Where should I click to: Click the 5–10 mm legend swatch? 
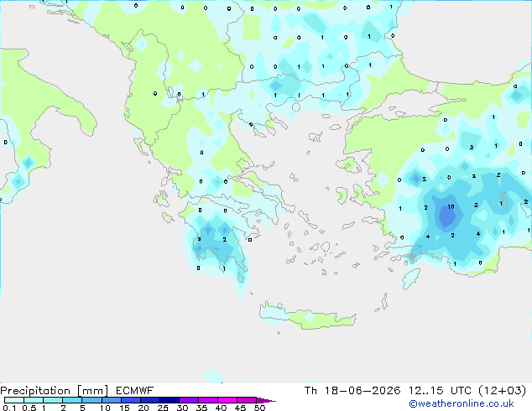tap(92, 400)
